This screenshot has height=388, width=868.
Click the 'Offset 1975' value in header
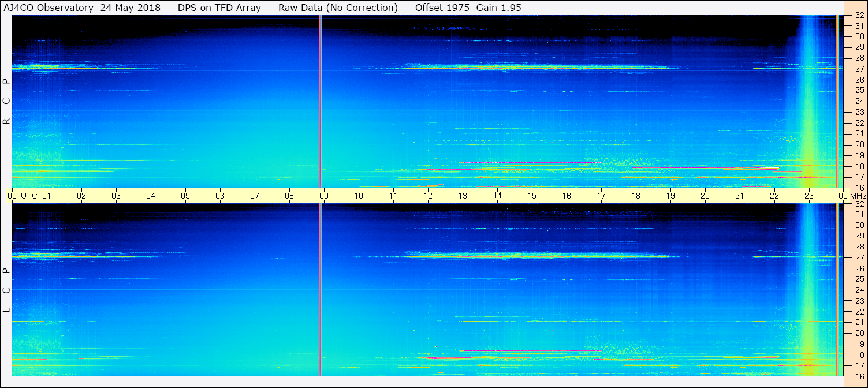(442, 8)
